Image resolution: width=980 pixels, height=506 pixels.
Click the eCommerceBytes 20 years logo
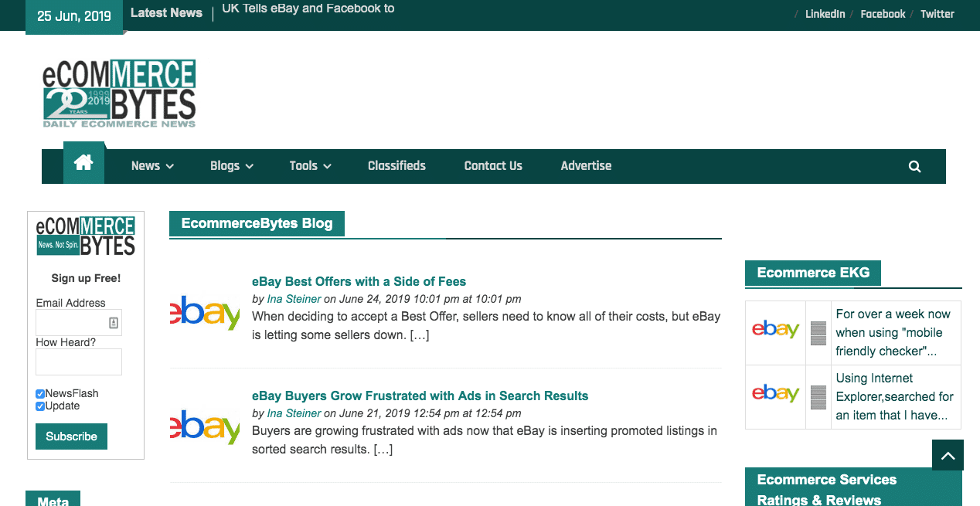point(119,93)
